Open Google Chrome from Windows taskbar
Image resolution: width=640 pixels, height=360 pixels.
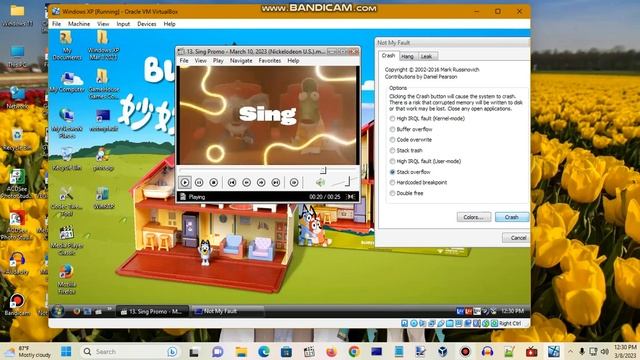354,351
